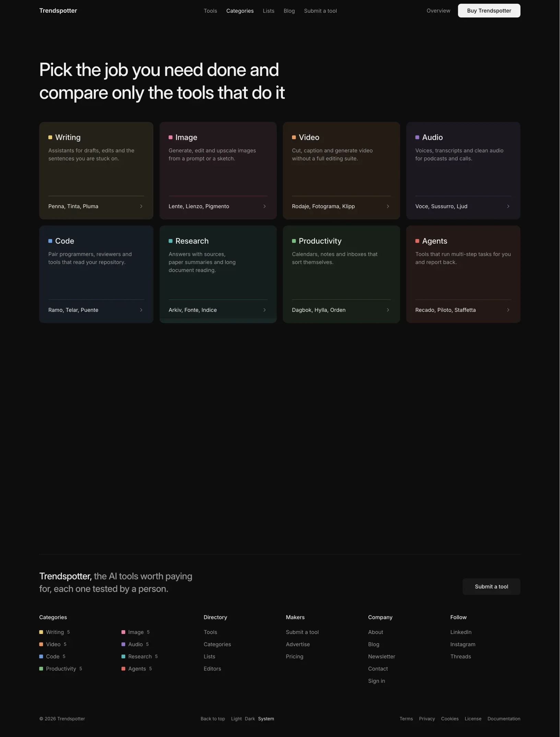The height and width of the screenshot is (737, 560).
Task: Click the red square icon on Agents card
Action: pyautogui.click(x=417, y=241)
